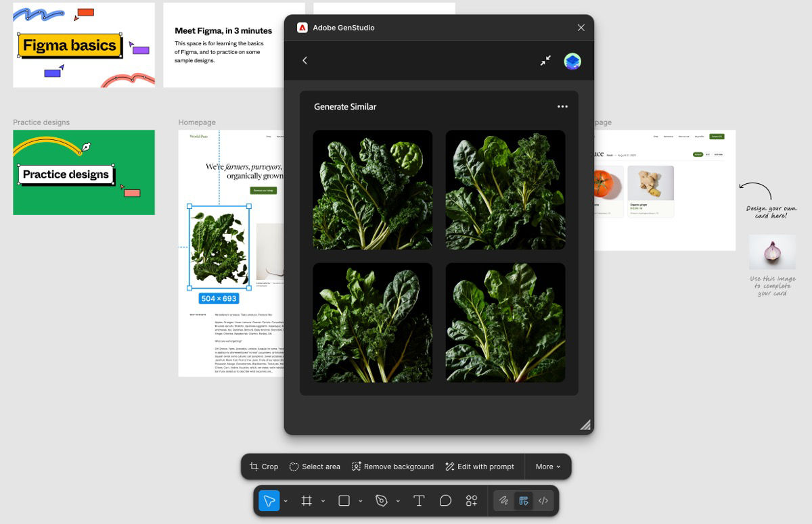
Task: Open the More dropdown in the image toolbar
Action: pos(547,466)
